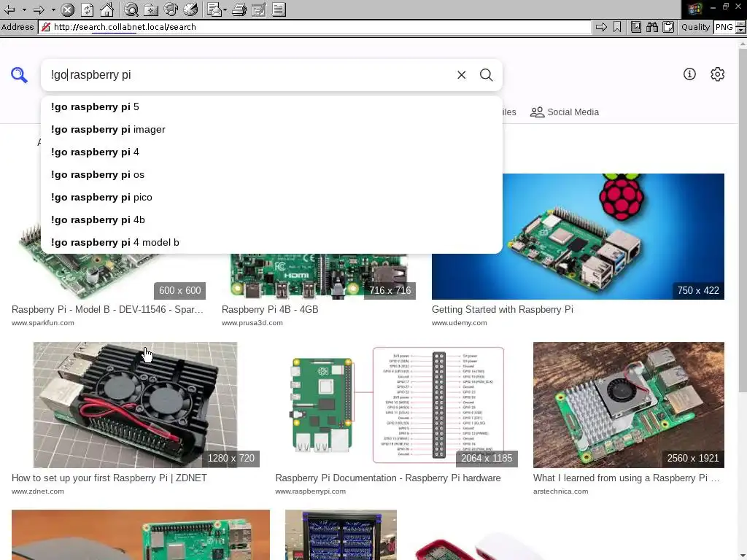Screen dimensions: 747x560
Task: Add a bookmark with the ribbon icon
Action: (x=617, y=27)
